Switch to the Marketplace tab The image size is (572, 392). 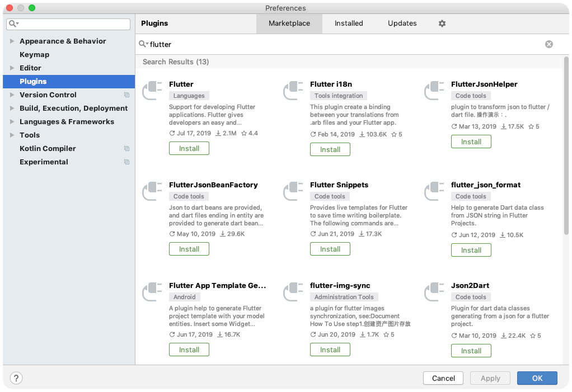click(x=289, y=23)
